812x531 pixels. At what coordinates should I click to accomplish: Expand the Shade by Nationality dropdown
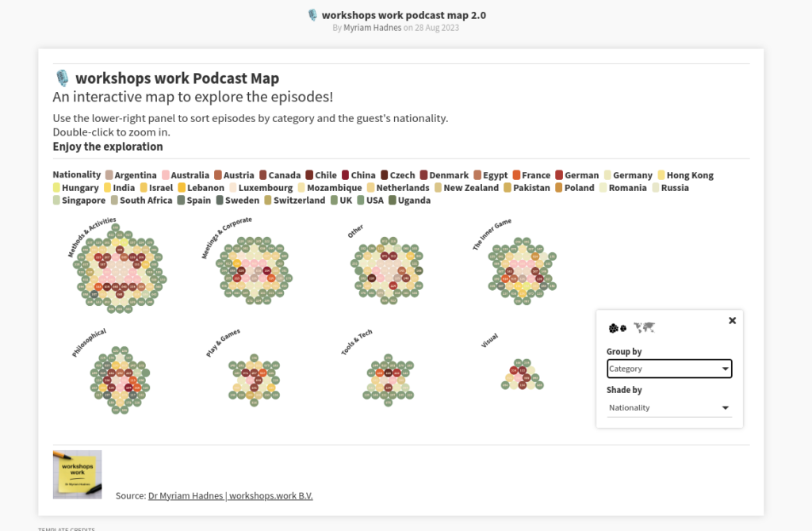coord(669,408)
